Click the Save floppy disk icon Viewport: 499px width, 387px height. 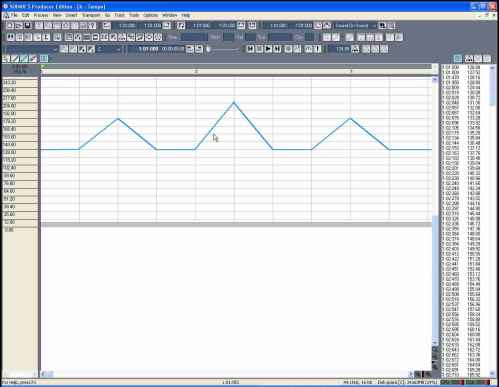(x=28, y=26)
